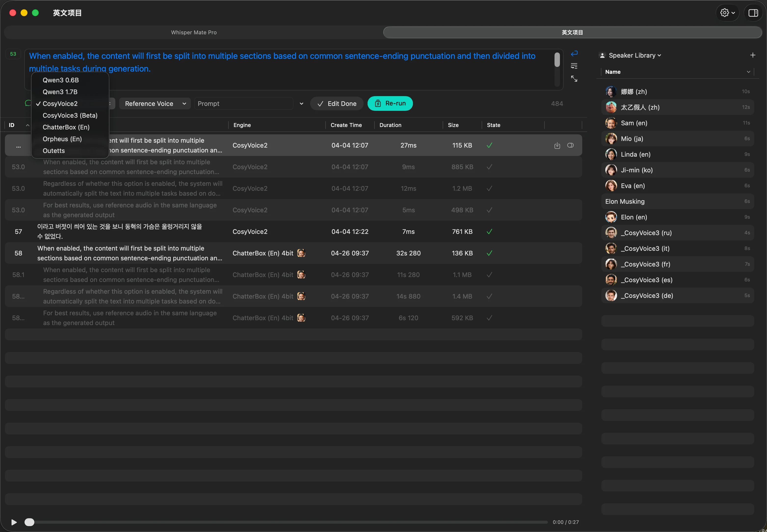Image resolution: width=767 pixels, height=532 pixels.
Task: Expand the text editor with diagonal arrows icon
Action: [x=574, y=79]
